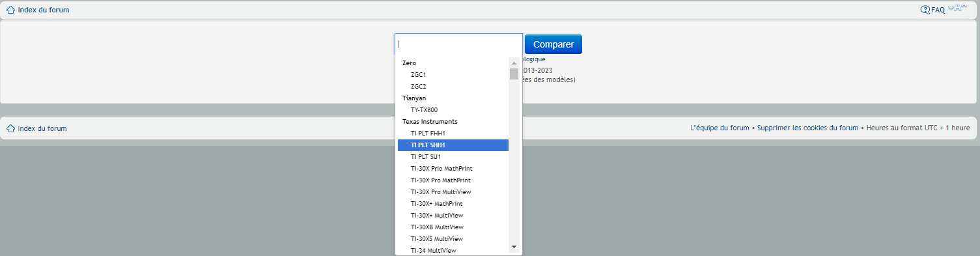This screenshot has height=256, width=980.
Task: Click the dropdown list scrollbar thumb
Action: click(514, 74)
